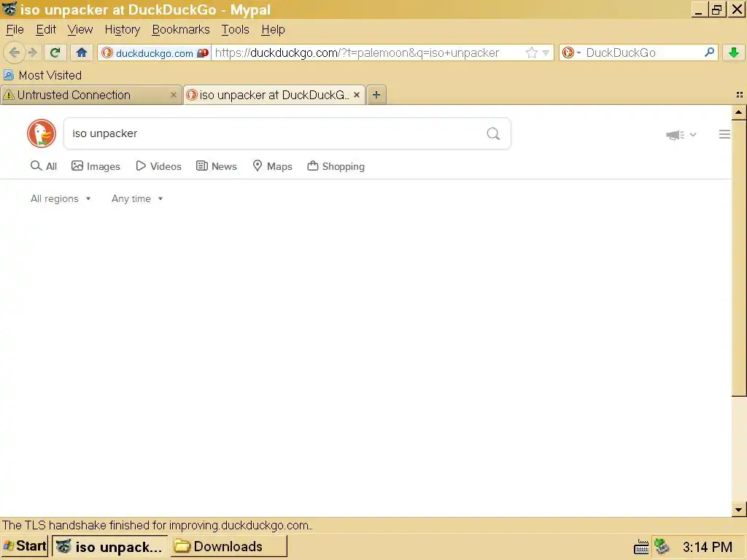The image size is (747, 560).
Task: Switch to Images results
Action: click(x=96, y=166)
